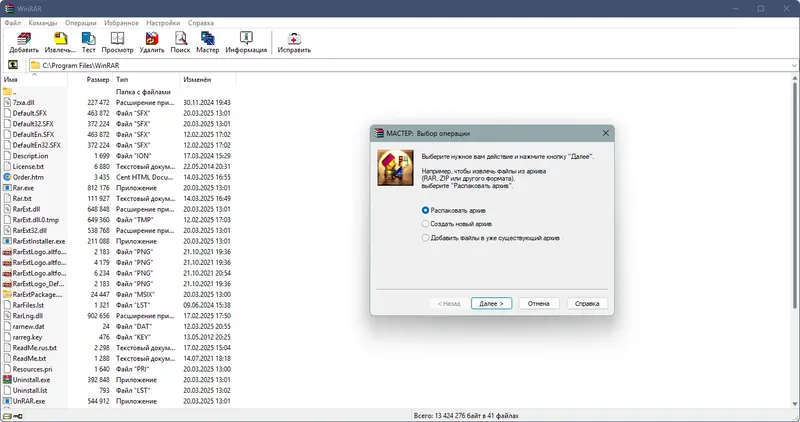Image resolution: width=800 pixels, height=422 pixels.
Task: Select the RarExt.dll.0.tmp file name
Action: tap(36, 220)
